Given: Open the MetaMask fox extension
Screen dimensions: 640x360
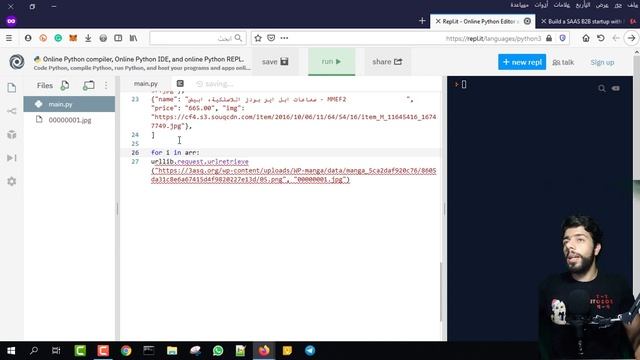Looking at the screenshot, I should click(73, 38).
